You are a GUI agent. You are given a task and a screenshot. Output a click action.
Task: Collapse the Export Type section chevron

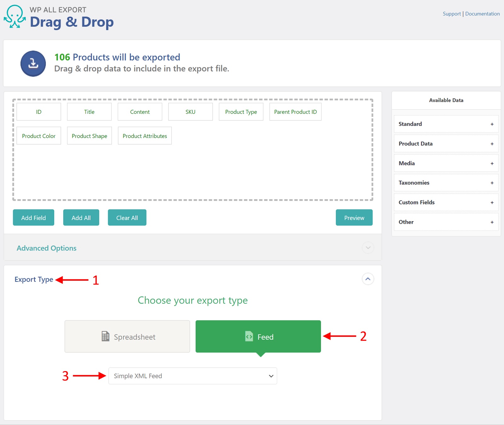tap(368, 279)
